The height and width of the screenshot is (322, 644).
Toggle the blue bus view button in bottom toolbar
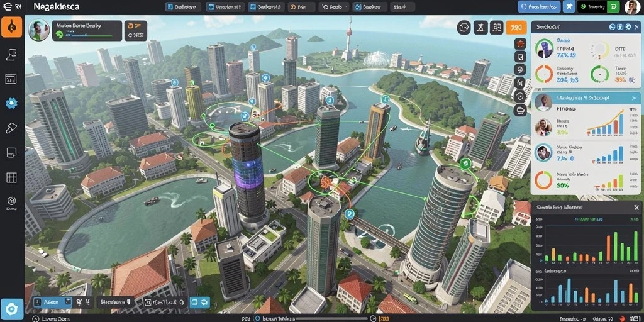[x=200, y=303]
